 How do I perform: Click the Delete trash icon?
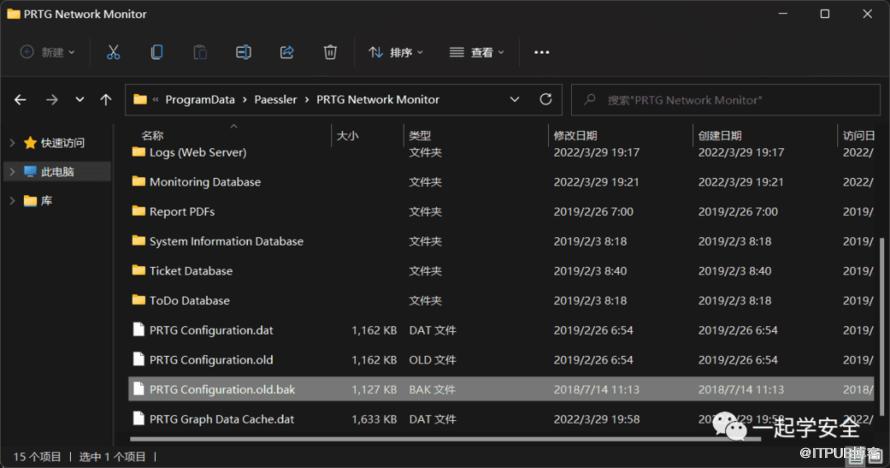coord(330,52)
